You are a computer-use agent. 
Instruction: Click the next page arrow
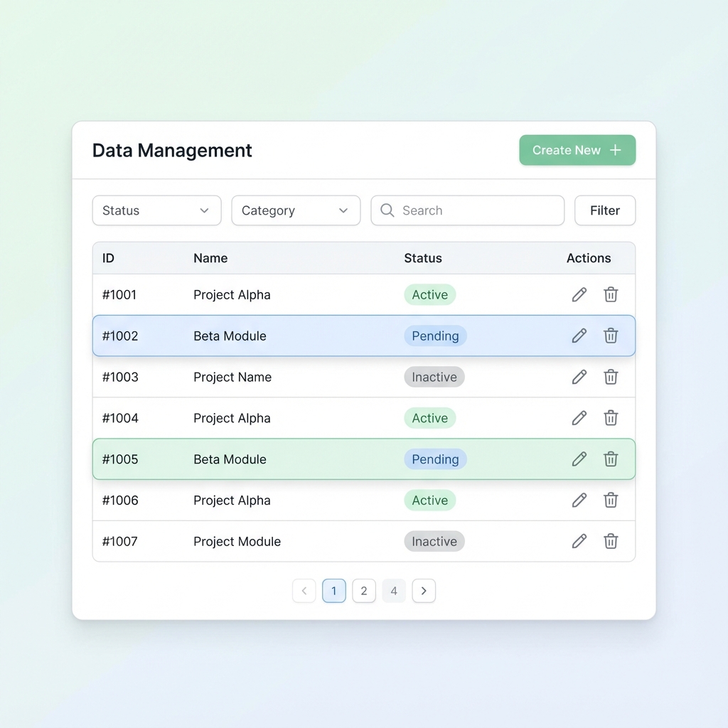(x=424, y=591)
